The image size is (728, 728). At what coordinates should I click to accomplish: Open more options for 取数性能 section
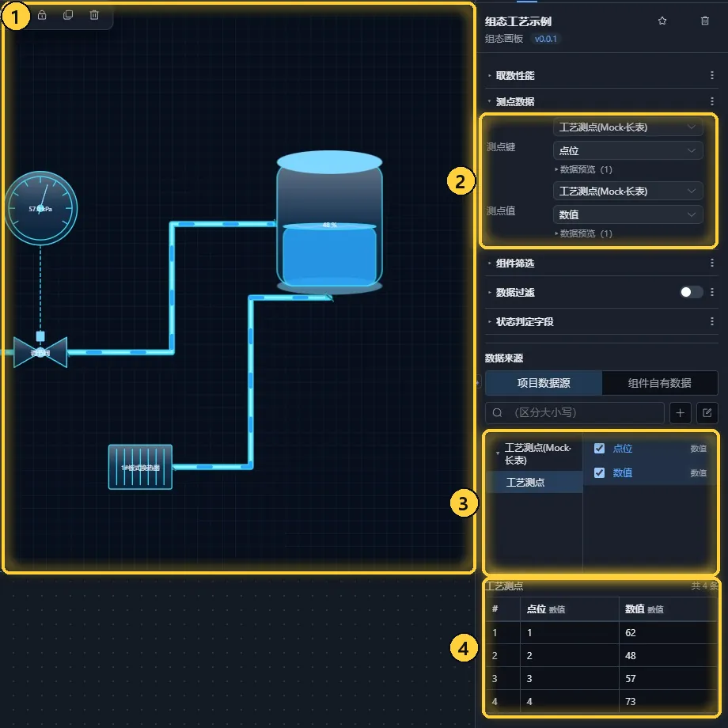coord(711,75)
